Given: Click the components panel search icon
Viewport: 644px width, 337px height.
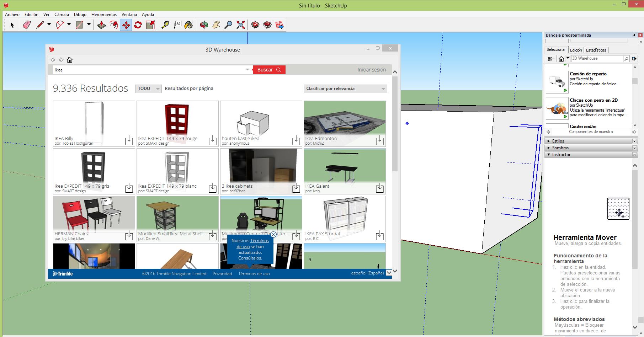Looking at the screenshot, I should pos(626,59).
